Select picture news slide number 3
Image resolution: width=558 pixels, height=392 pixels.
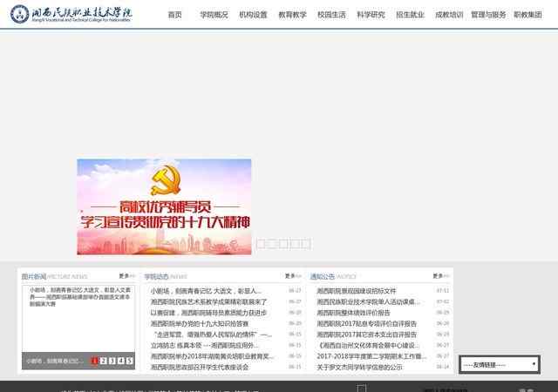coord(112,361)
